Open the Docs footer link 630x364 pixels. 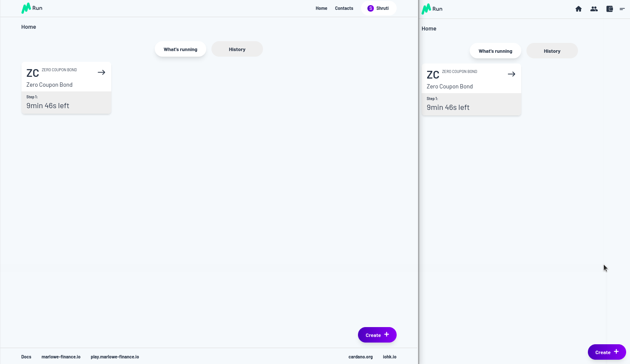[26, 357]
